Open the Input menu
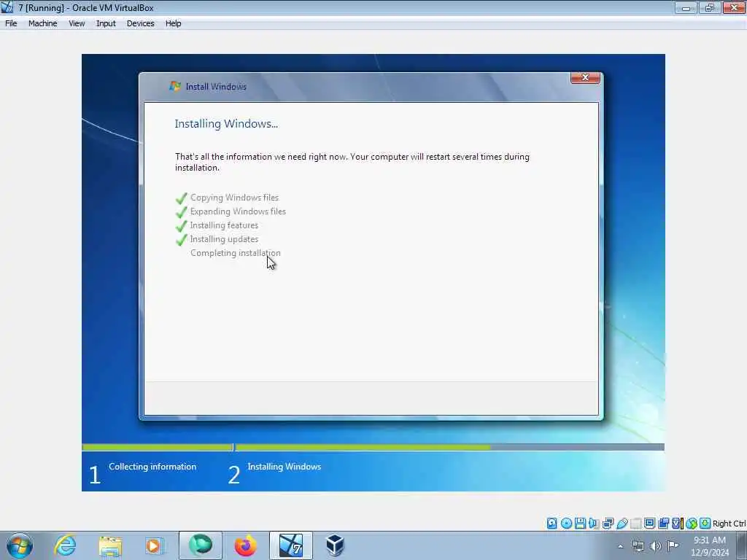This screenshot has width=747, height=560. click(x=106, y=23)
